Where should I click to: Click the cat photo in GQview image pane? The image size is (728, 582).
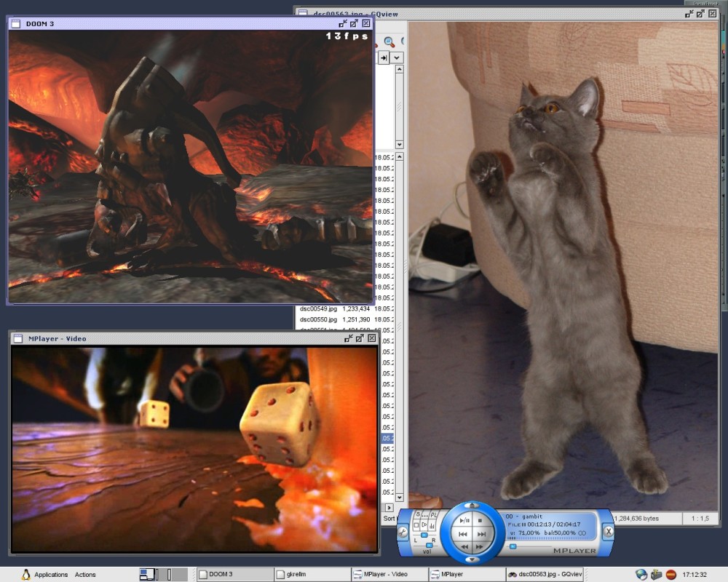point(563,267)
